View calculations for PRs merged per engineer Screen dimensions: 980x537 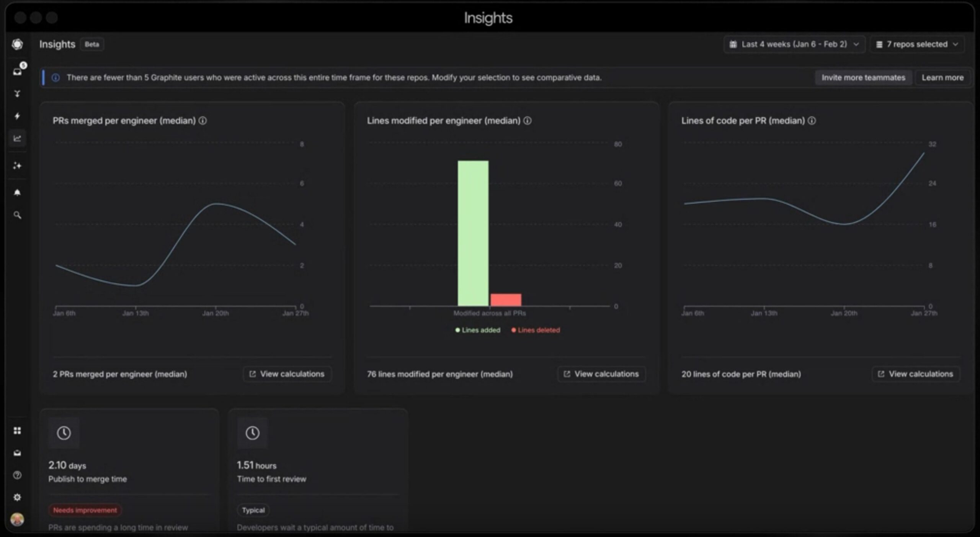tap(287, 374)
